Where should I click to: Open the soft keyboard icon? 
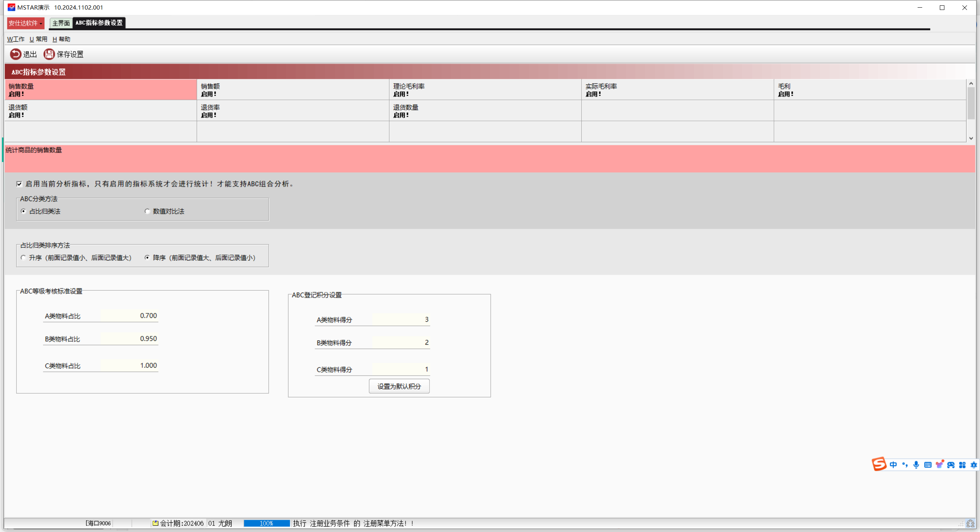[x=928, y=465]
